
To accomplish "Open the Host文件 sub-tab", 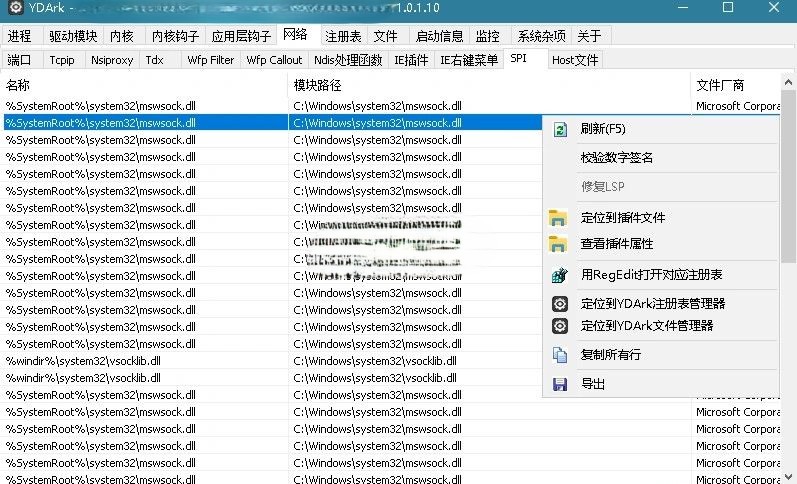I will pyautogui.click(x=575, y=60).
